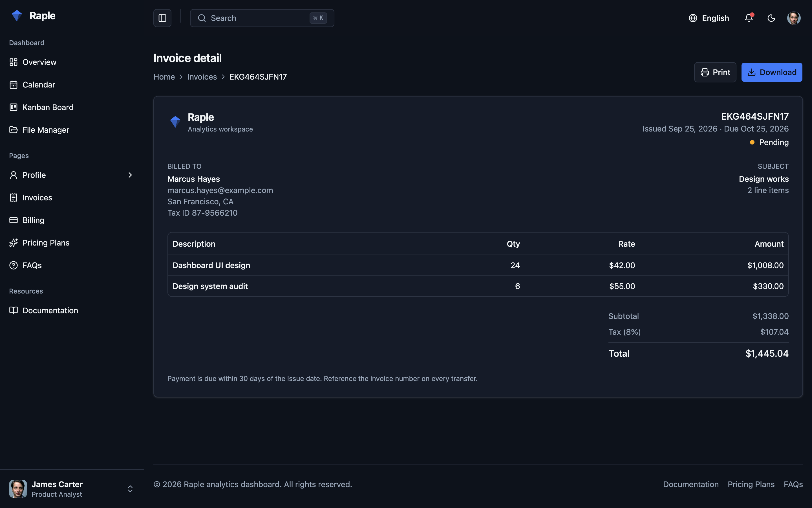This screenshot has width=812, height=508.
Task: Click the Invoices receipt icon
Action: tap(14, 198)
